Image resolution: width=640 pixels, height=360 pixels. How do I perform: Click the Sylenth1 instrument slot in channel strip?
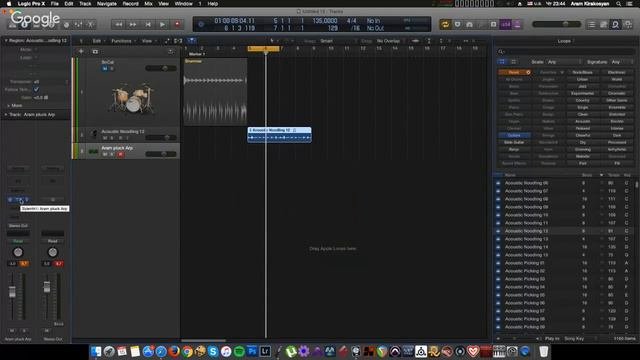(x=19, y=200)
